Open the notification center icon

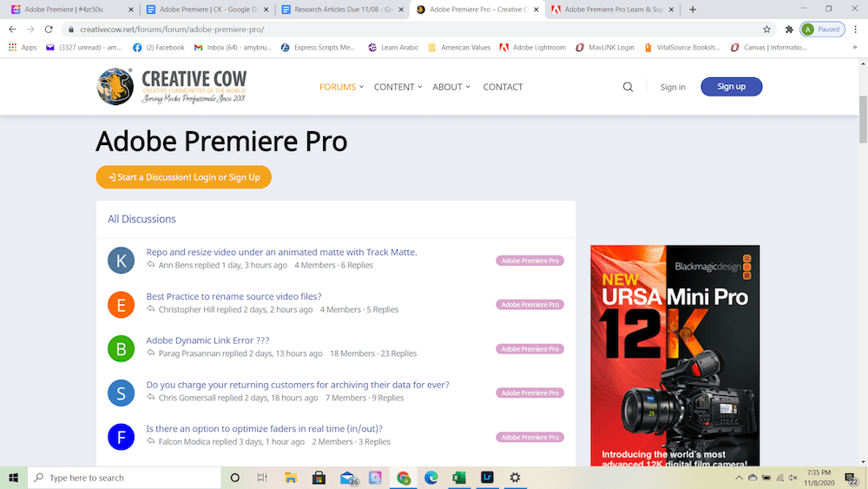pos(852,478)
